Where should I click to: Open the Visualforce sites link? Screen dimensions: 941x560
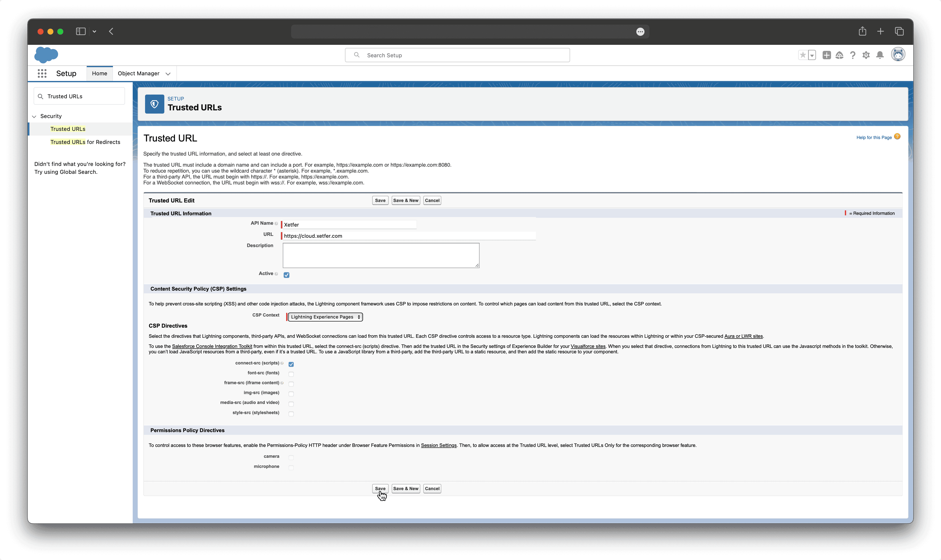[588, 346]
